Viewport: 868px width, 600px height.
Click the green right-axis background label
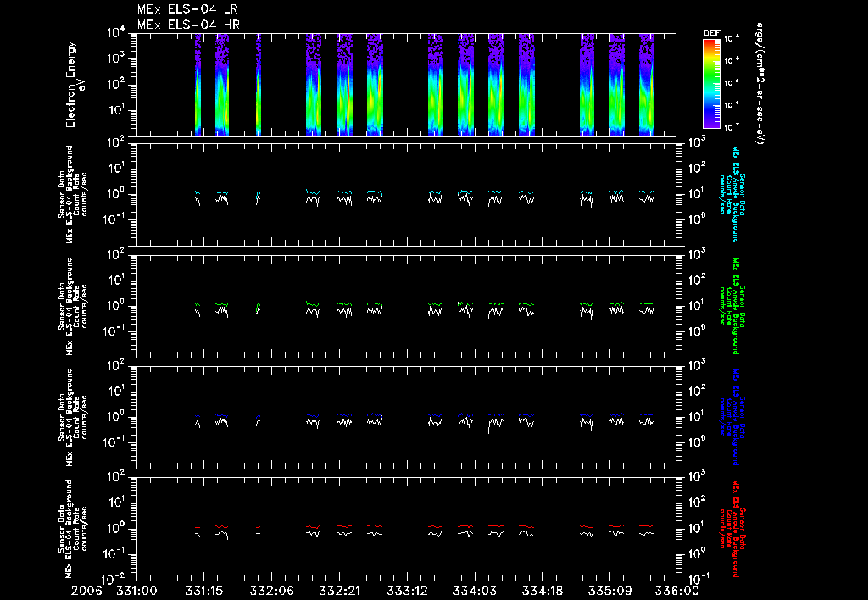(731, 306)
